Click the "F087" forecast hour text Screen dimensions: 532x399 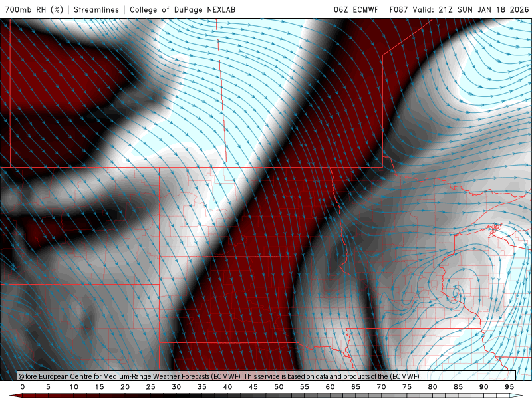399,9
